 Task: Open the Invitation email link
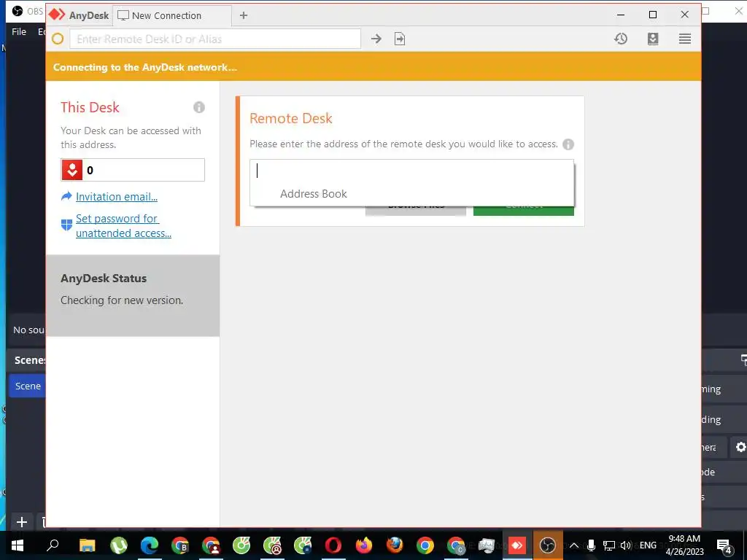pyautogui.click(x=117, y=197)
